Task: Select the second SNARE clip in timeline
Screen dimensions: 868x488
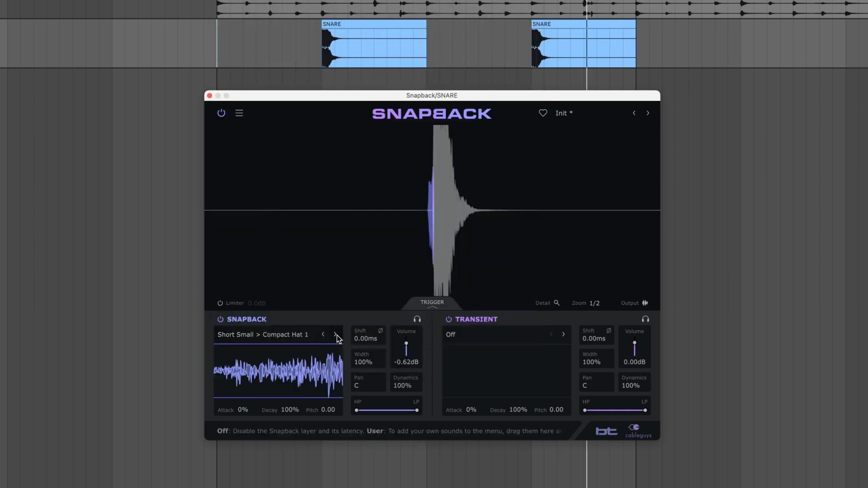Action: pyautogui.click(x=584, y=44)
